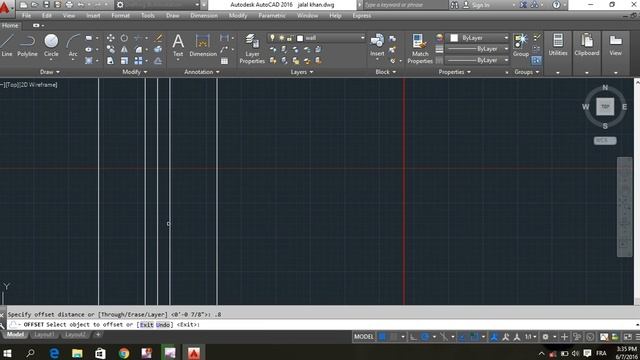This screenshot has width=640, height=360.
Task: Select the Line tool
Action: (7, 45)
